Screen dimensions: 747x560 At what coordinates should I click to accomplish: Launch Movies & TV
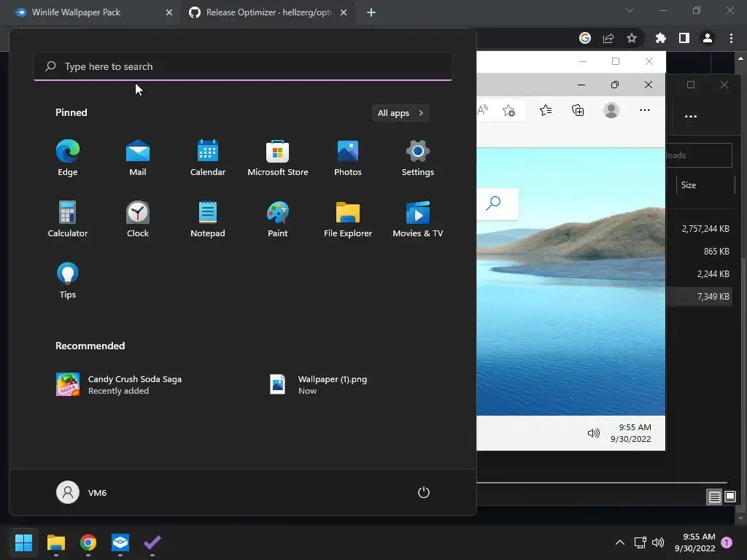pyautogui.click(x=418, y=219)
